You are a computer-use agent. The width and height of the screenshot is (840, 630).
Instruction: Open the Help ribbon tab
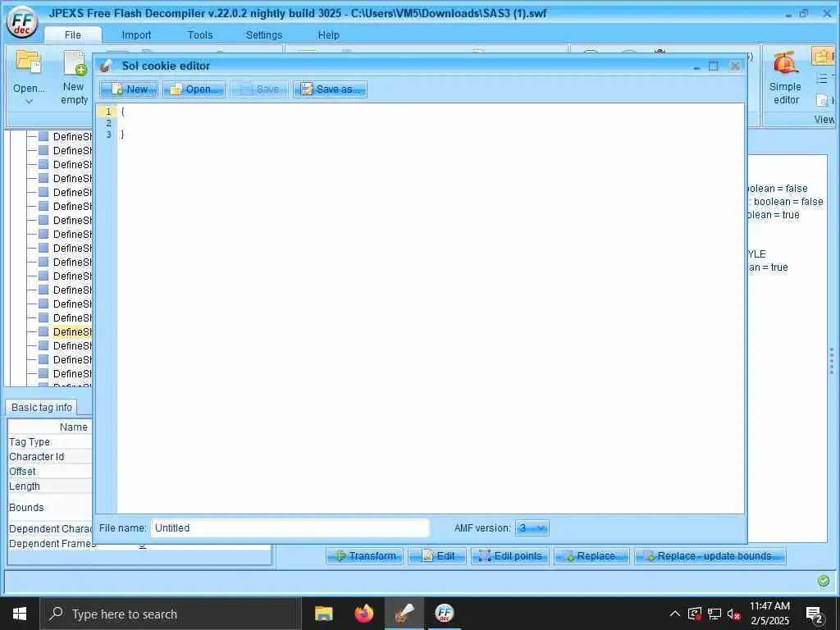click(x=328, y=34)
